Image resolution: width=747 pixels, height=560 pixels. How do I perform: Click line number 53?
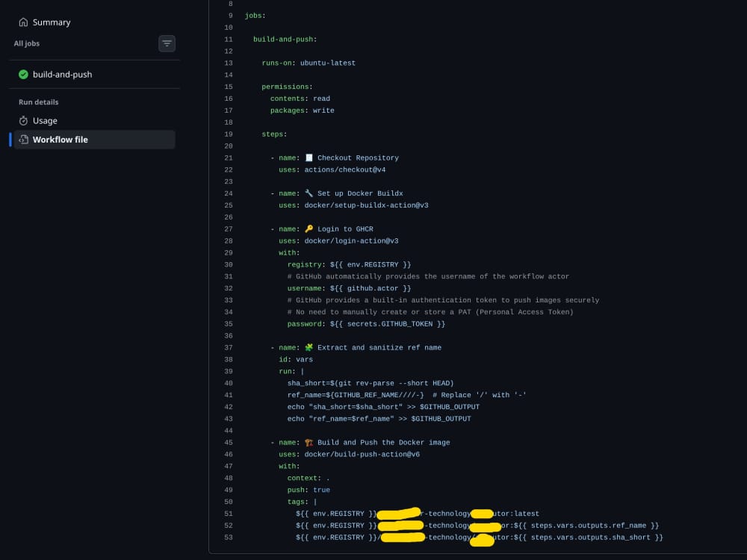click(228, 537)
